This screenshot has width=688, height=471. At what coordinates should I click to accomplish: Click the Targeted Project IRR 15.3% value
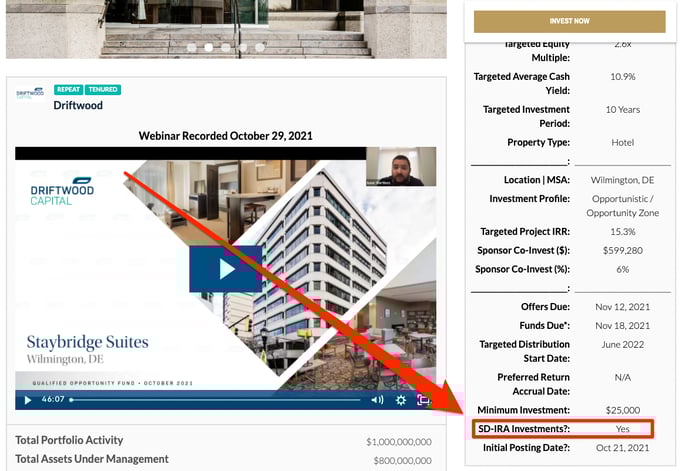[x=623, y=232]
